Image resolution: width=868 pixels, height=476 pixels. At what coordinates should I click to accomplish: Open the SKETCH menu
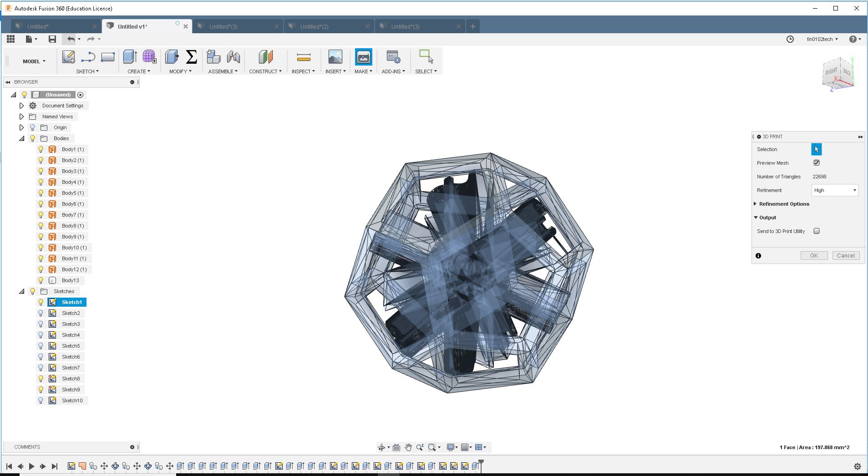pyautogui.click(x=87, y=71)
